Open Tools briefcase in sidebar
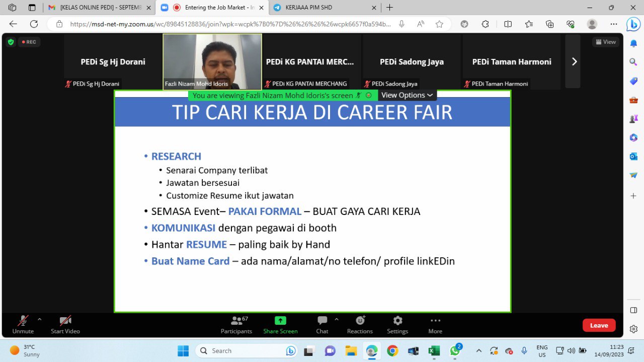This screenshot has width=644, height=362. [633, 100]
